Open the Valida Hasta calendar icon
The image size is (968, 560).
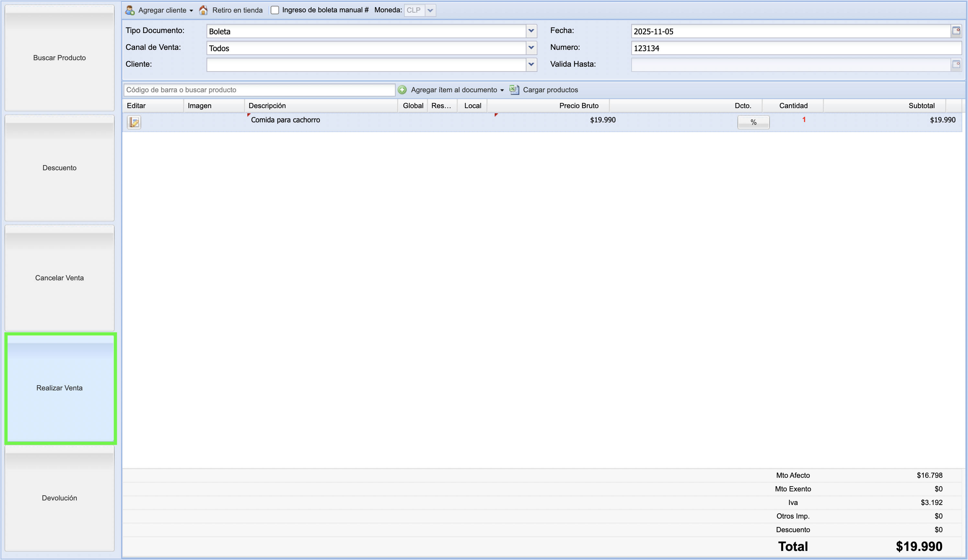click(956, 64)
